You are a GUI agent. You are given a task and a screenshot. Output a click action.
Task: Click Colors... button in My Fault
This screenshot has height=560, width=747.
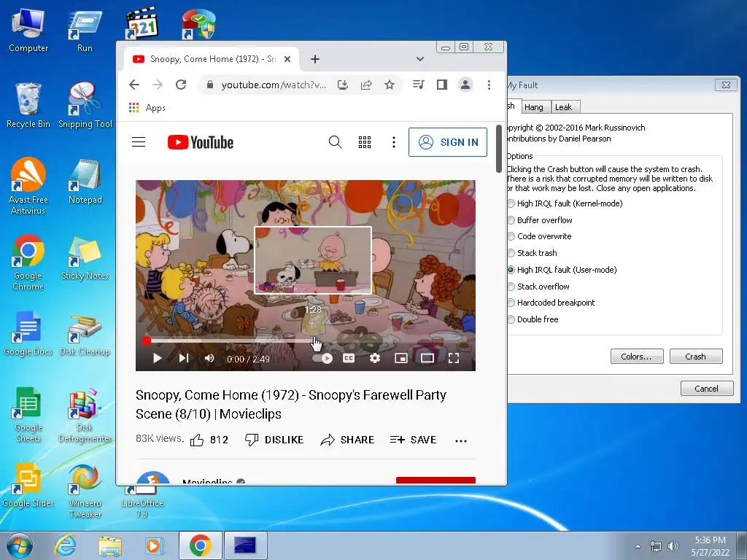click(637, 356)
